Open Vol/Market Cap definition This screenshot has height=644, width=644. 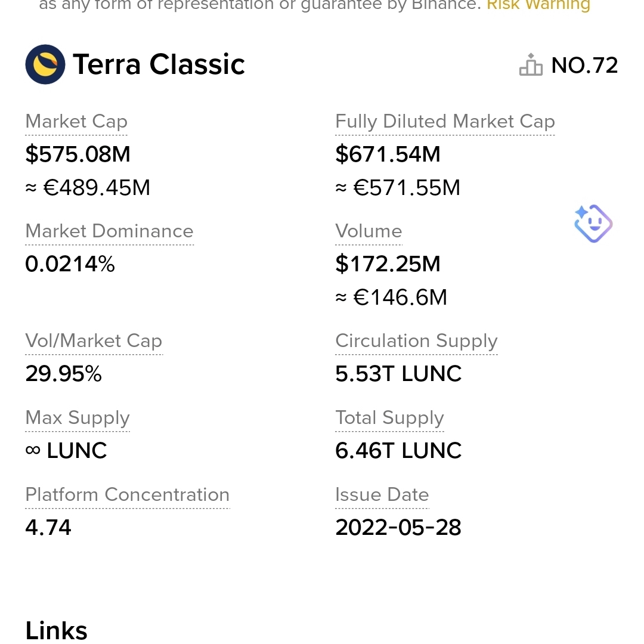coord(94,341)
